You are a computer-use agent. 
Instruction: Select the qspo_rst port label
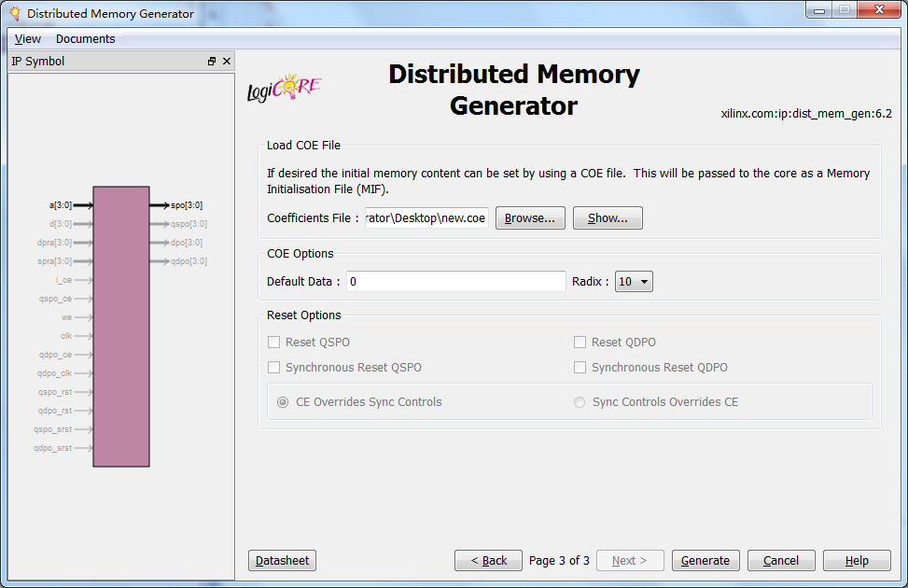coord(55,392)
